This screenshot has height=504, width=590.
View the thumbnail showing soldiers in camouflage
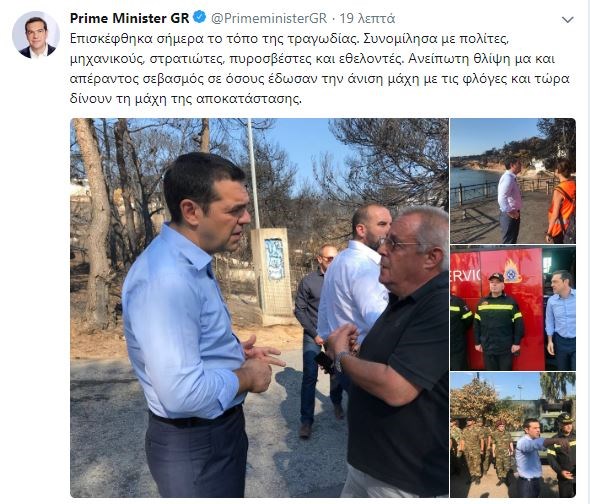pos(513,435)
